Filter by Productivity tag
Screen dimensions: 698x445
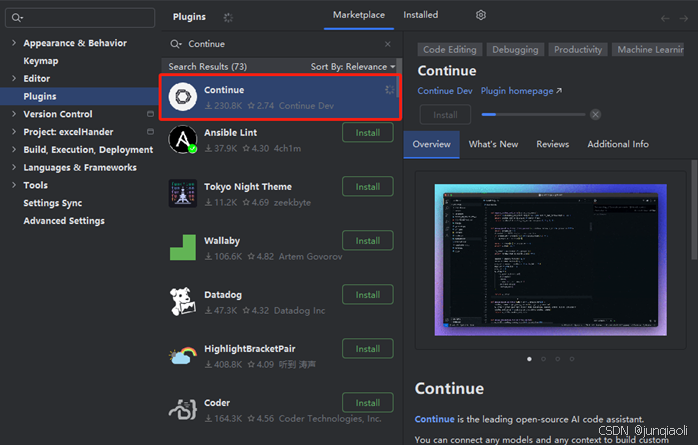(x=578, y=49)
